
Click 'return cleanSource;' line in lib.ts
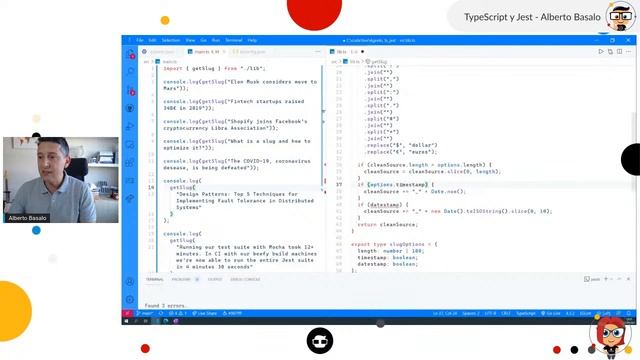click(x=387, y=224)
